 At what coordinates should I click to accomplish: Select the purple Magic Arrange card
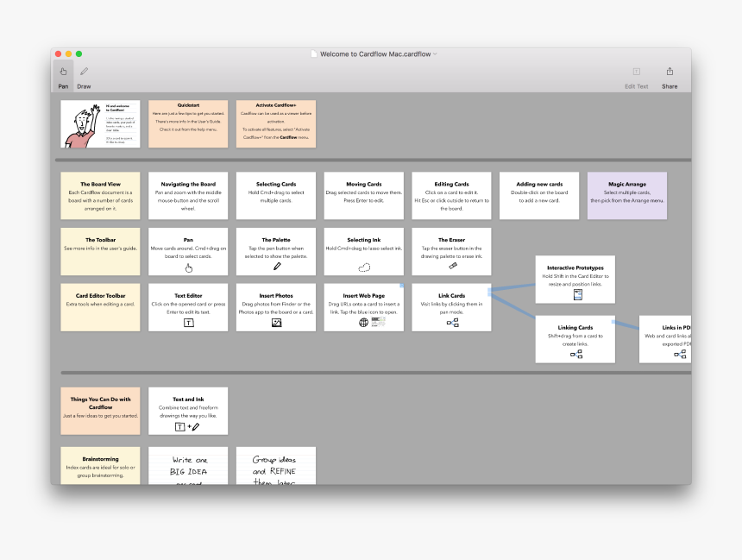[627, 196]
